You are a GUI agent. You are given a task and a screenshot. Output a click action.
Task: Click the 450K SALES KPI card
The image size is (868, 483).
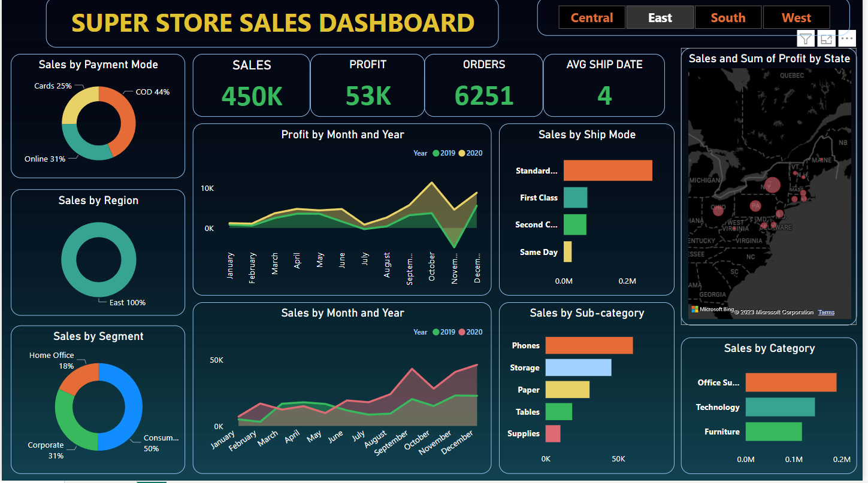point(251,96)
